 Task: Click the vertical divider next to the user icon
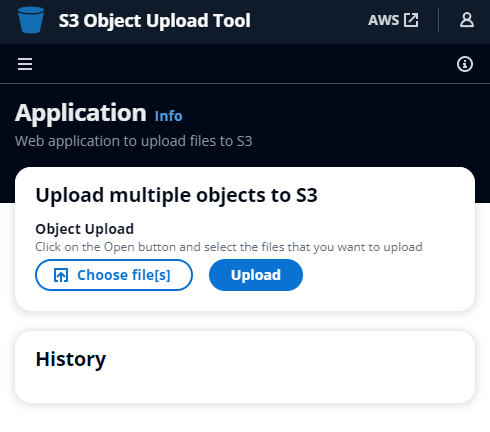point(438,20)
